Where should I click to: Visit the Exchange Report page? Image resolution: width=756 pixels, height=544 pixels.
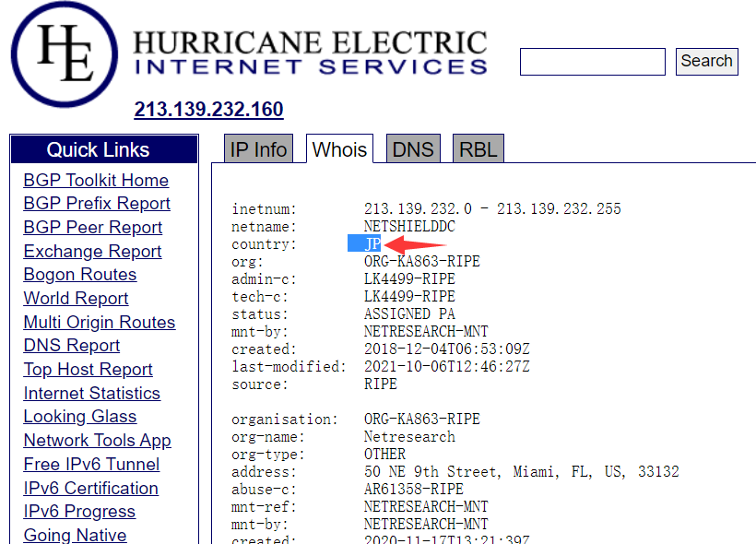(x=92, y=252)
